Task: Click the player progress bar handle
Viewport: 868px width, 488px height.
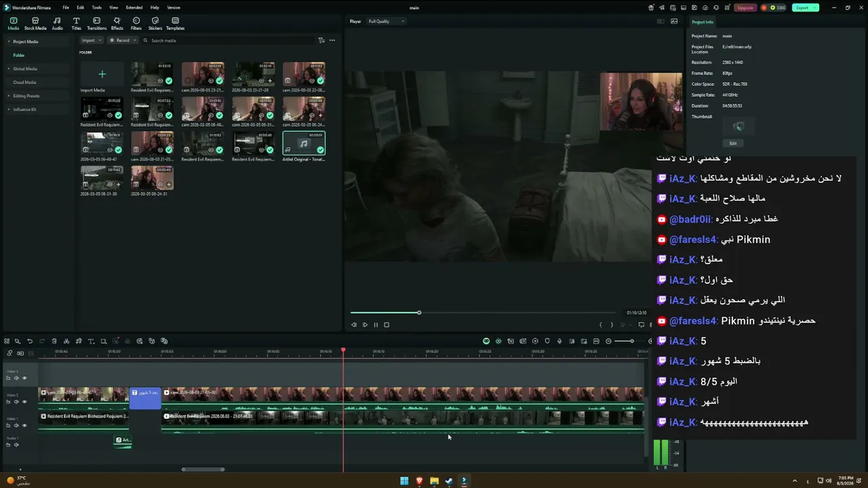Action: pyautogui.click(x=419, y=312)
